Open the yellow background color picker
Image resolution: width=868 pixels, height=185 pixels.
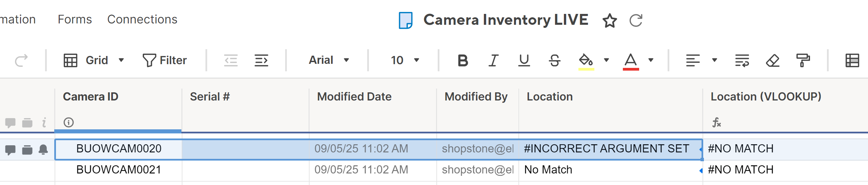pyautogui.click(x=606, y=60)
